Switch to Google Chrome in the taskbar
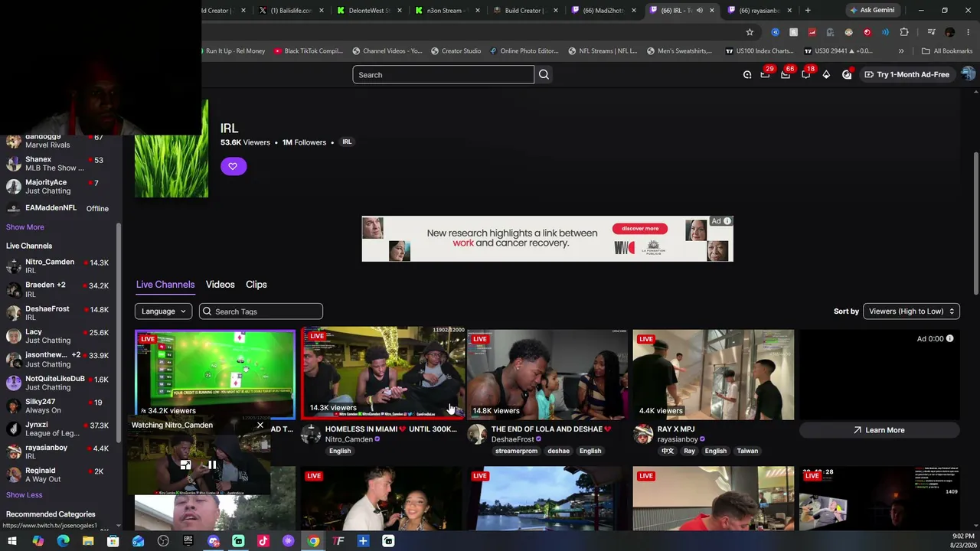 pos(313,541)
